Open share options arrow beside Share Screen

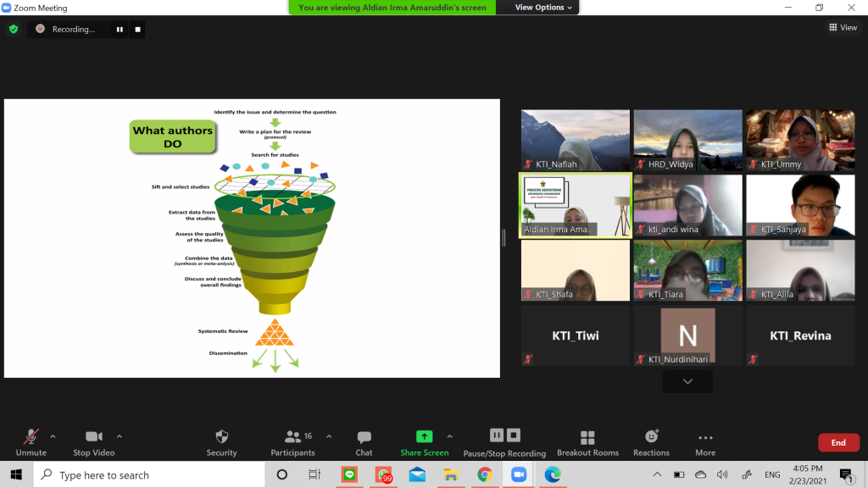coord(449,436)
